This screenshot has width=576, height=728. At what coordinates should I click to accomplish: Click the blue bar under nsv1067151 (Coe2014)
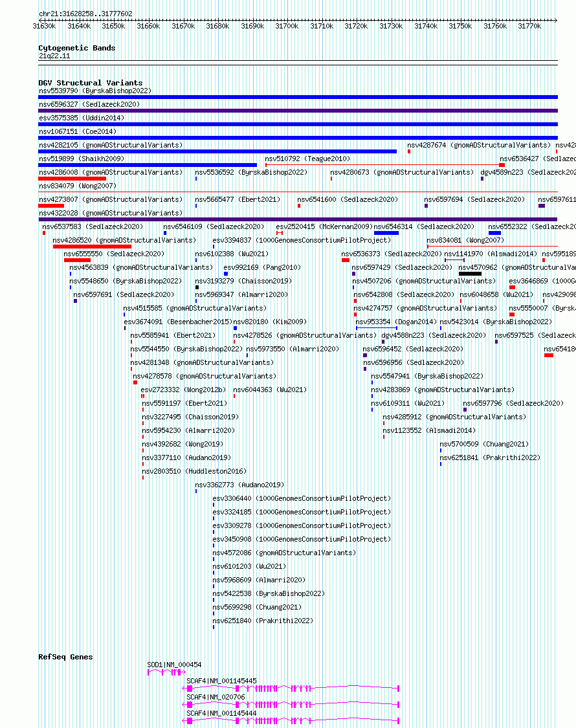click(x=298, y=138)
